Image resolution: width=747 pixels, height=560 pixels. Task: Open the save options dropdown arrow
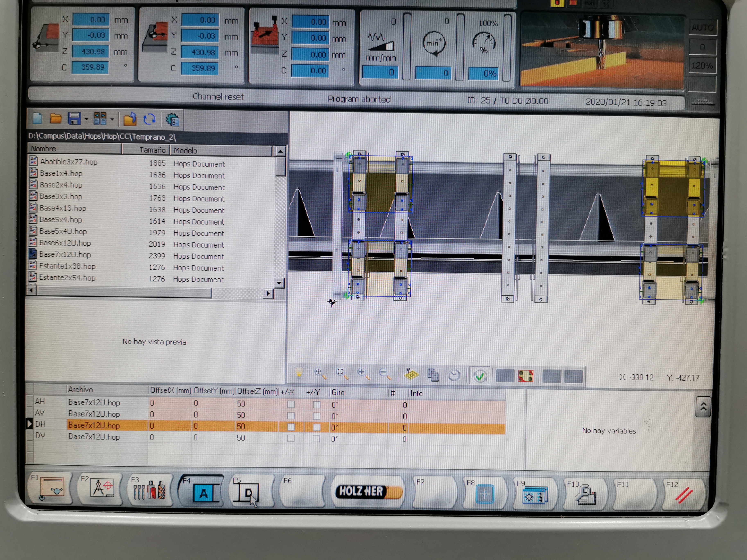click(x=86, y=119)
